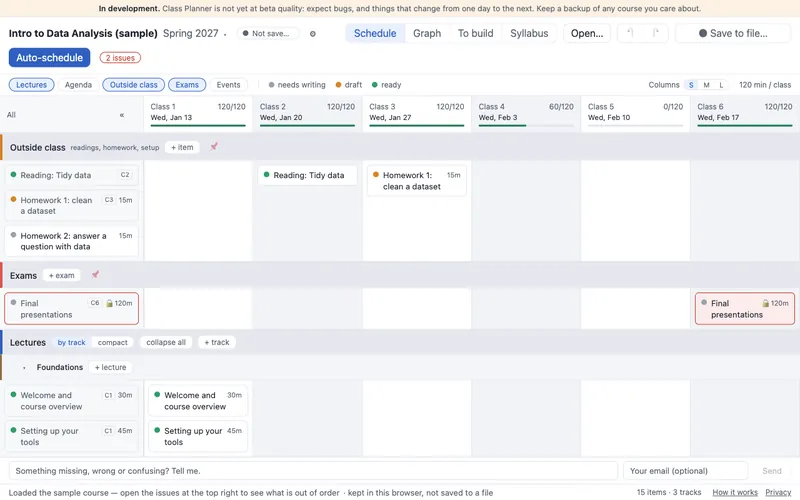Open Final presentations card in Class 6 column

click(x=745, y=309)
